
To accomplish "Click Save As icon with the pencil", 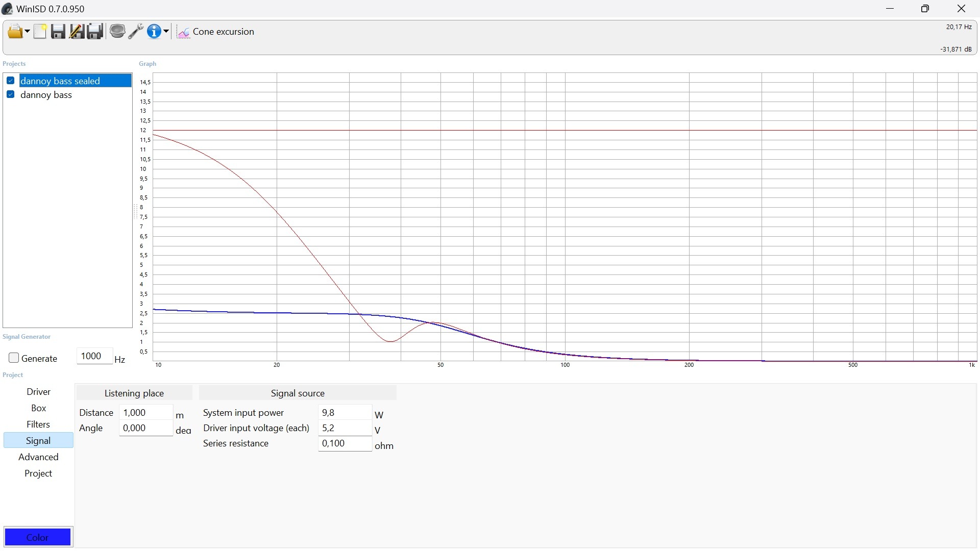I will [x=77, y=32].
